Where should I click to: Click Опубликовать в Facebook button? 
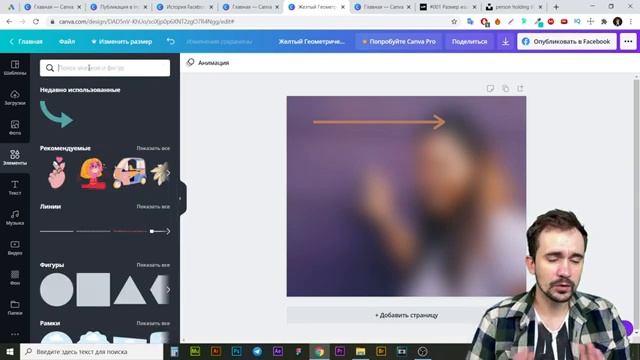567,42
